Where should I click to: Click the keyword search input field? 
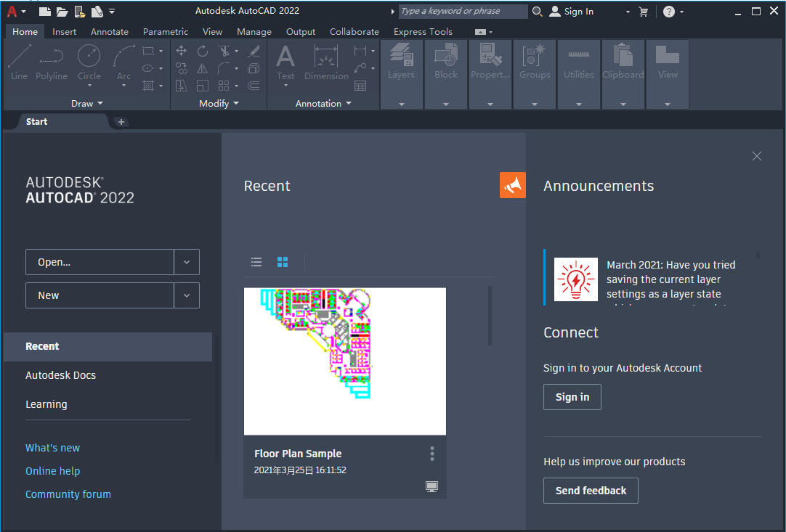tap(463, 11)
